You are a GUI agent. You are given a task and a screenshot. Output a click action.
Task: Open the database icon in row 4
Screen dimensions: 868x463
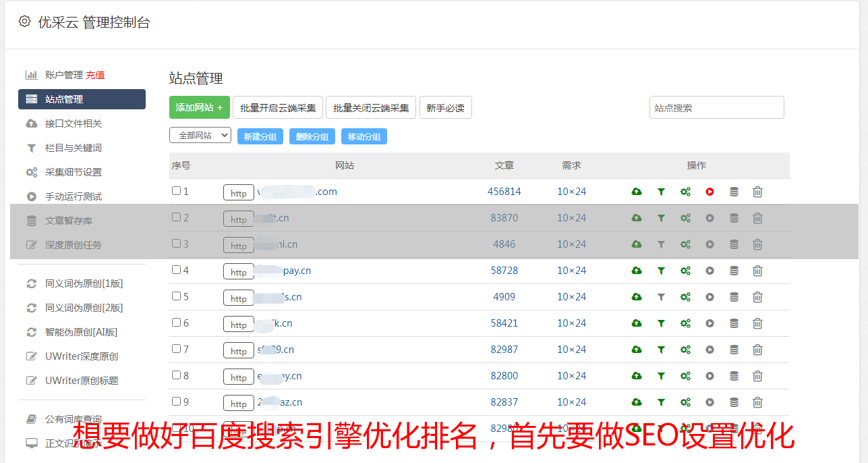click(x=734, y=271)
